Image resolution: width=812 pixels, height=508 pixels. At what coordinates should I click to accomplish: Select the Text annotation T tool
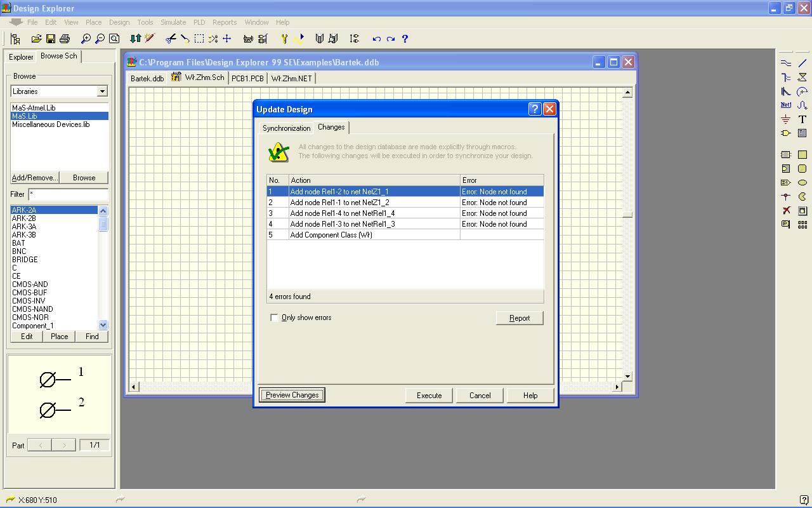pos(802,119)
